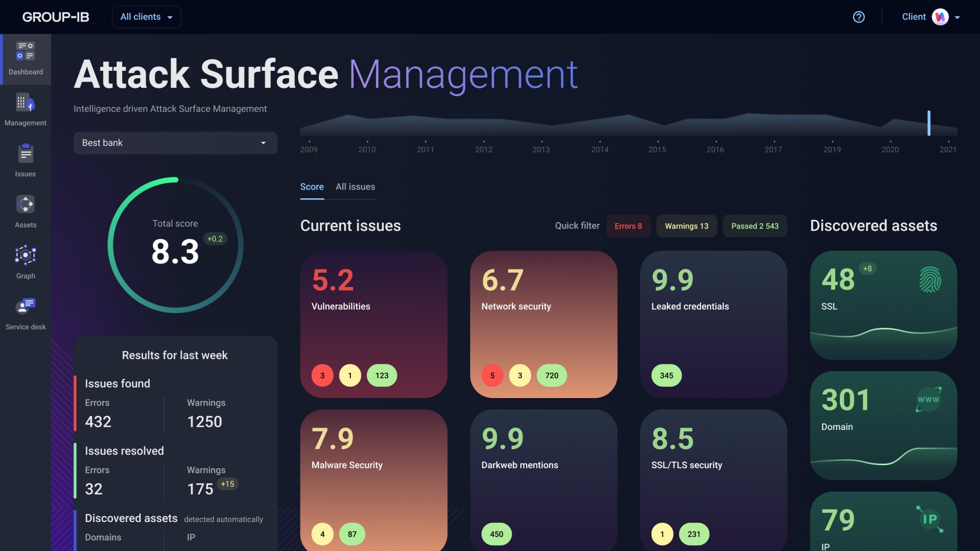Expand the Client account menu arrow
The width and height of the screenshot is (980, 551).
pos(957,18)
